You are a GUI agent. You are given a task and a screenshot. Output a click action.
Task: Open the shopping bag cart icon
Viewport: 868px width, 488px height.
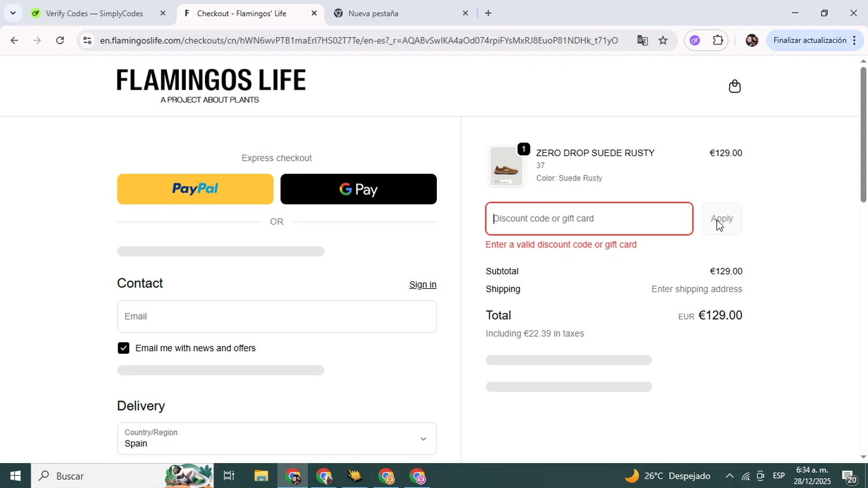(x=734, y=86)
